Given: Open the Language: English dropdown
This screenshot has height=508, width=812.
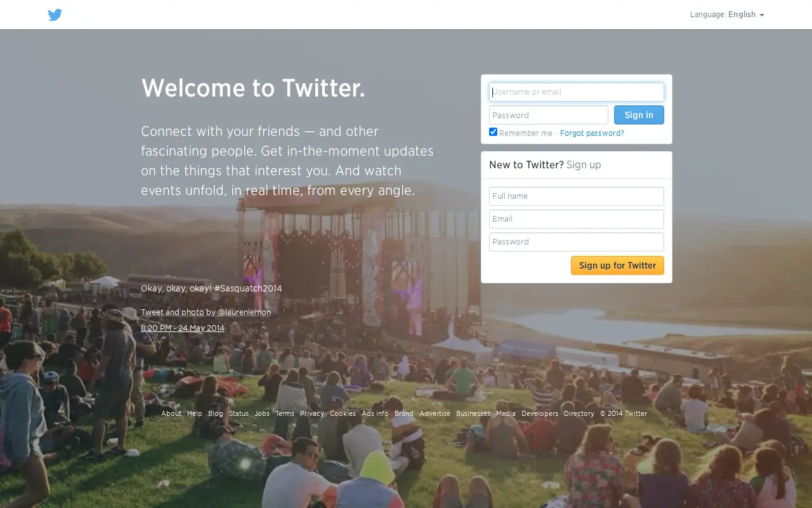Looking at the screenshot, I should pyautogui.click(x=727, y=15).
